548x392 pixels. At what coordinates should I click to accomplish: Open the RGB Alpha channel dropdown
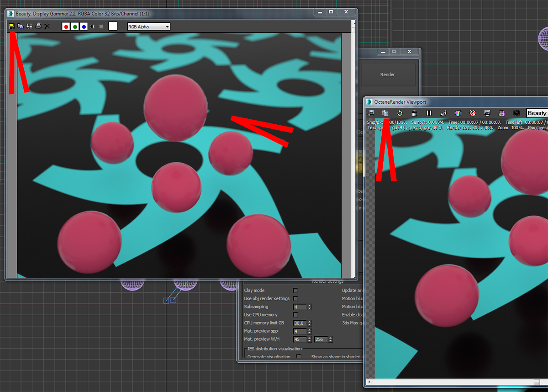tap(148, 26)
